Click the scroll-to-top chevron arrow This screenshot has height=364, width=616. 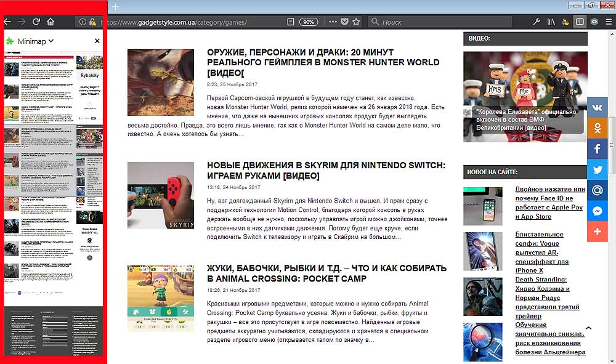pyautogui.click(x=588, y=328)
